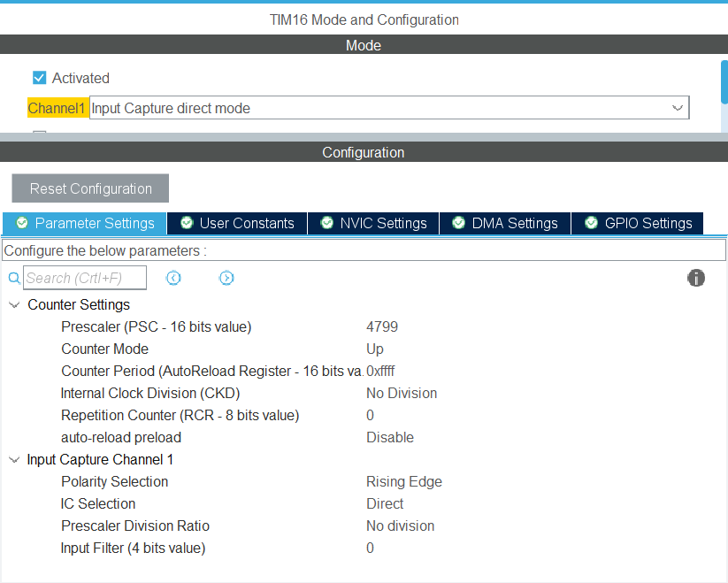Switch to the DMA Settings tab

click(505, 223)
